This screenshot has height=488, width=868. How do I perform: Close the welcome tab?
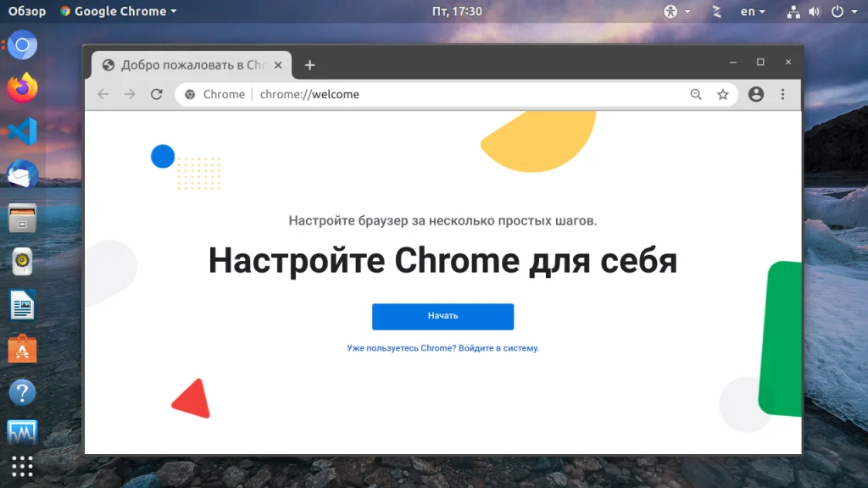click(x=278, y=65)
